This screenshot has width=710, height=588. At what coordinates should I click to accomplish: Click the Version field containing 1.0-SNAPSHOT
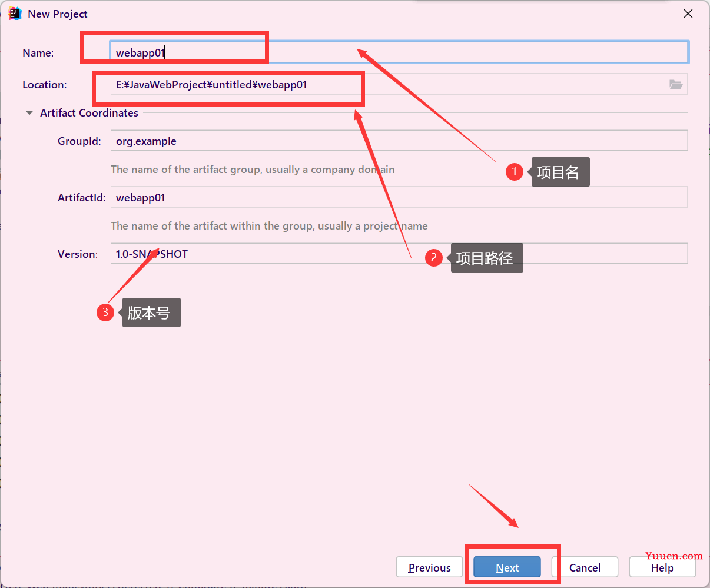click(x=399, y=254)
